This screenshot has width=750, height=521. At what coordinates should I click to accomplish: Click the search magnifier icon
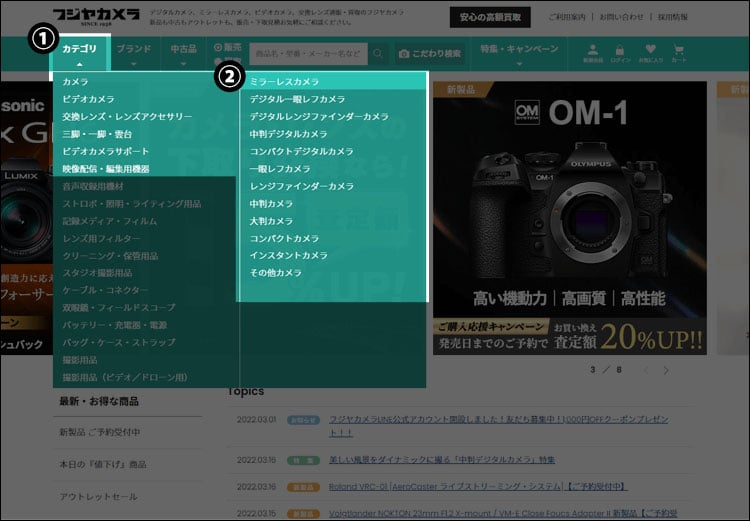tap(378, 54)
